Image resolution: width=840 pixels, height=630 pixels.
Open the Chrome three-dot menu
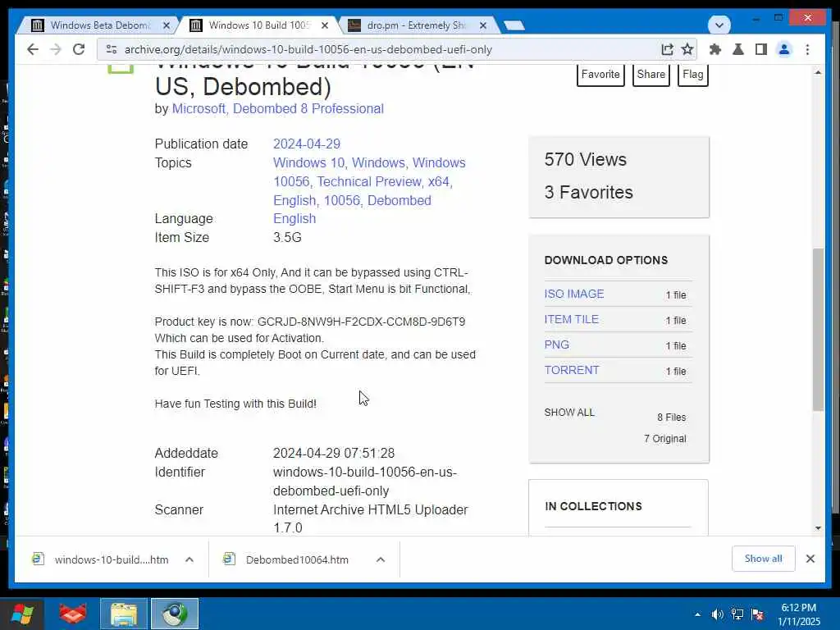pyautogui.click(x=808, y=49)
